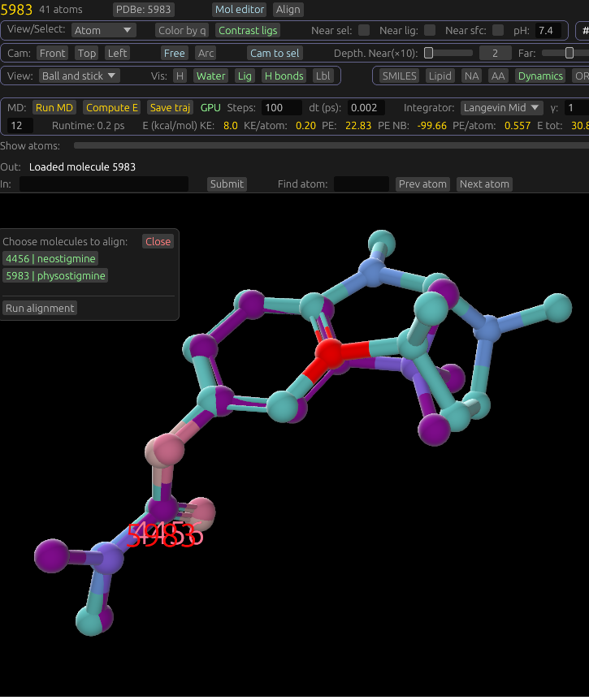This screenshot has height=700, width=589.
Task: Open the Langevin Mid integrator dropdown
Action: (x=501, y=107)
